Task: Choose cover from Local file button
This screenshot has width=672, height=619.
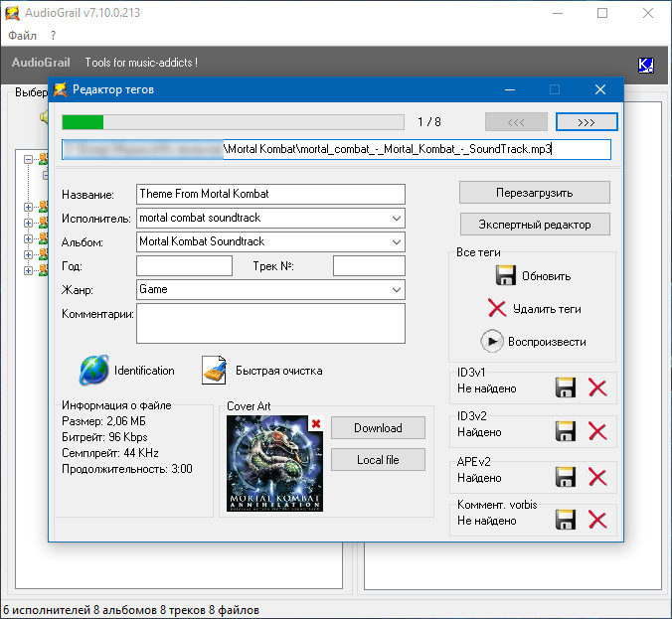Action: (378, 460)
